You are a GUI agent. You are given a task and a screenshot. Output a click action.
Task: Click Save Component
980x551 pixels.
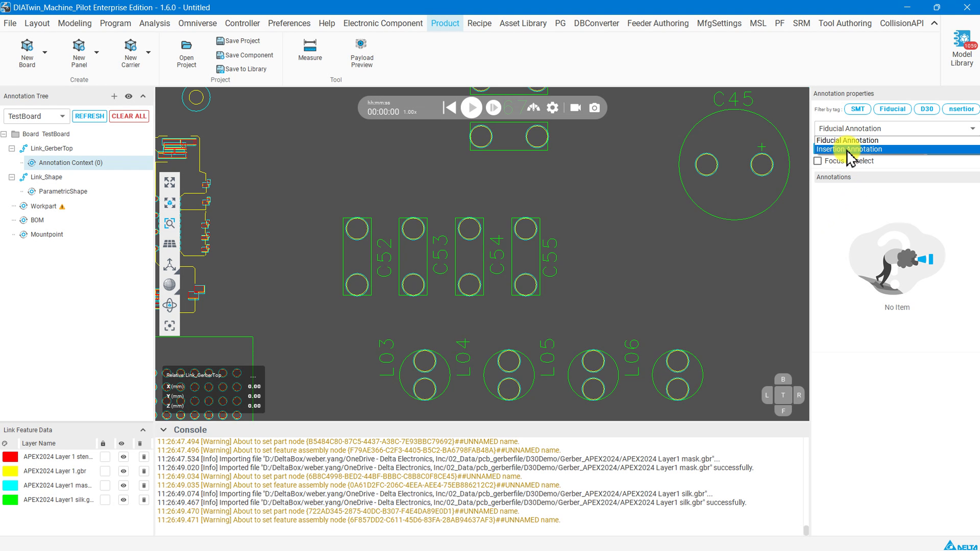tap(244, 55)
